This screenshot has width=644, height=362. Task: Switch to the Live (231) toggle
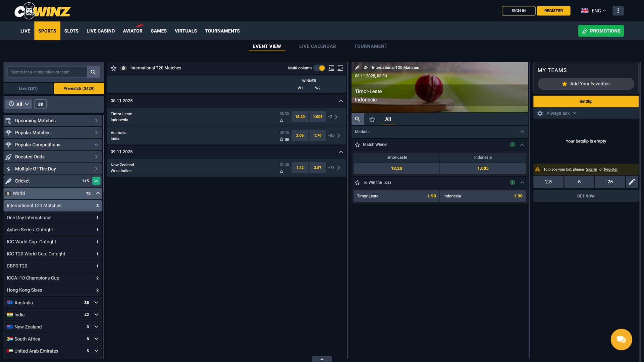[29, 88]
